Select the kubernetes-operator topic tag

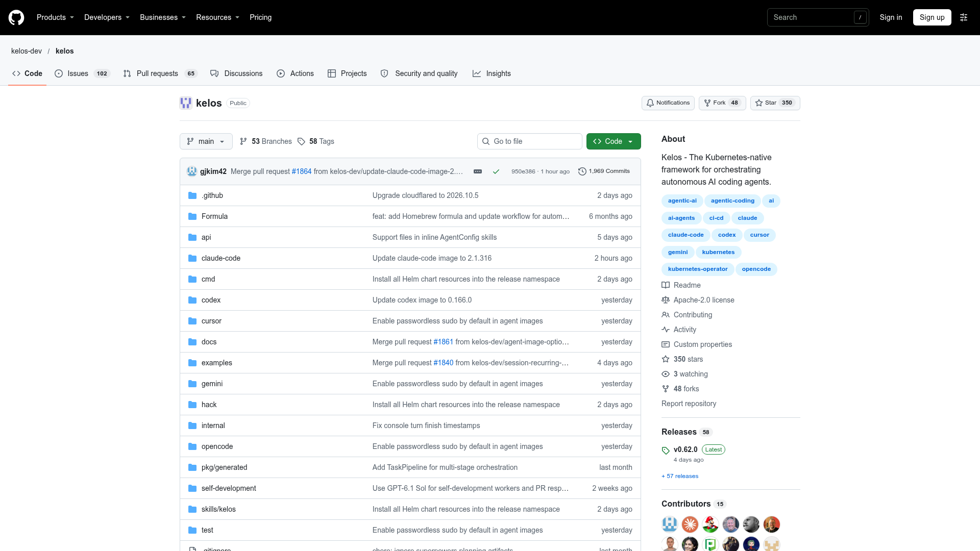point(698,269)
